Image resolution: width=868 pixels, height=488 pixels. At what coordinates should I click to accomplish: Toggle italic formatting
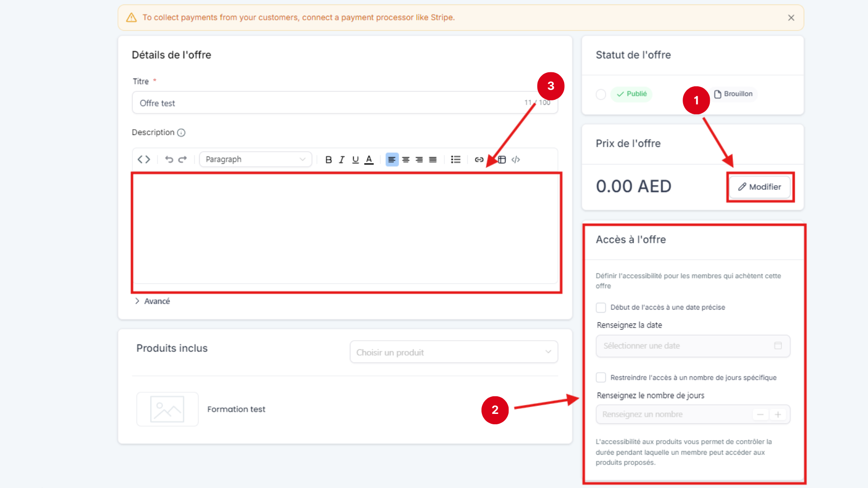pyautogui.click(x=342, y=160)
